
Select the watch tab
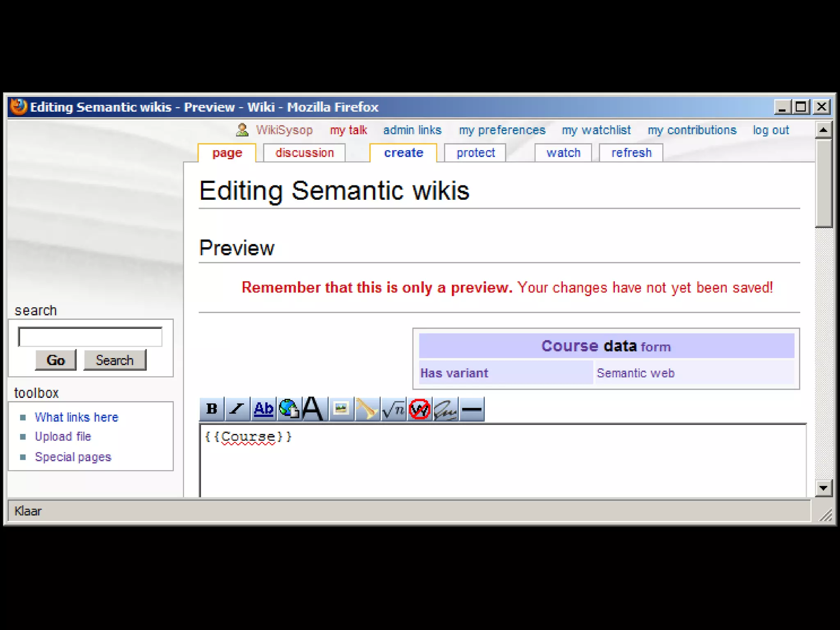click(563, 153)
